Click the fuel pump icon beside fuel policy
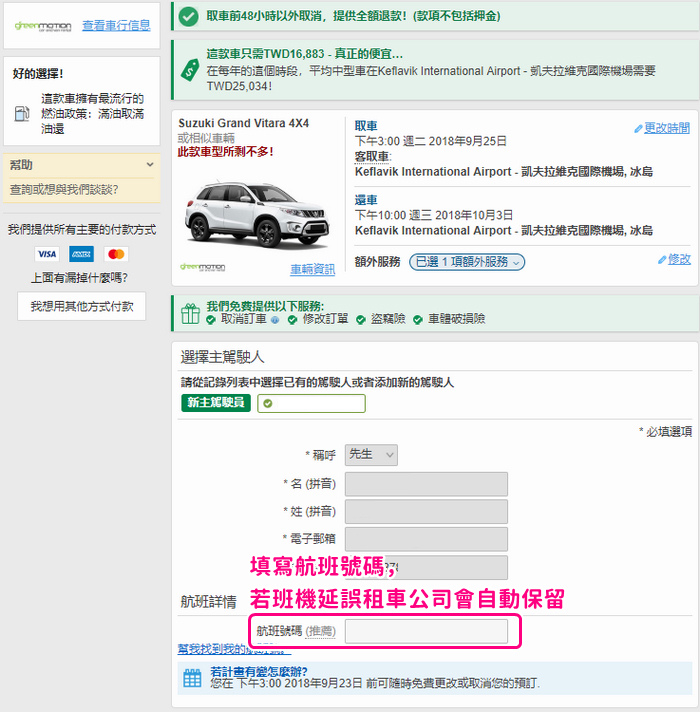700x712 pixels. point(22,114)
